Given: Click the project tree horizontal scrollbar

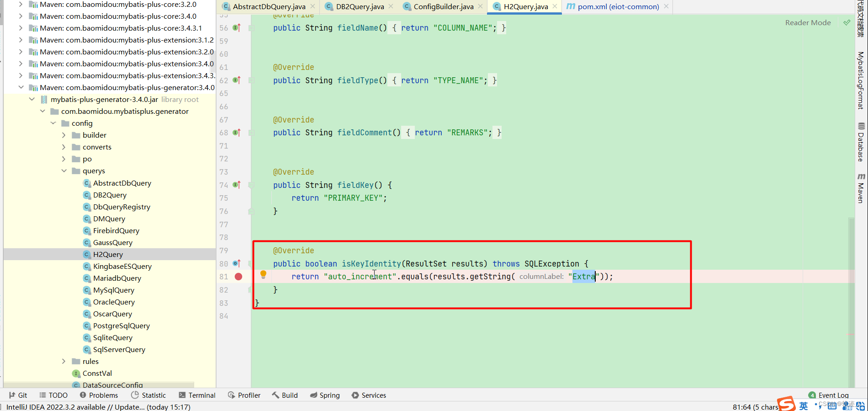Looking at the screenshot, I should pyautogui.click(x=99, y=384).
